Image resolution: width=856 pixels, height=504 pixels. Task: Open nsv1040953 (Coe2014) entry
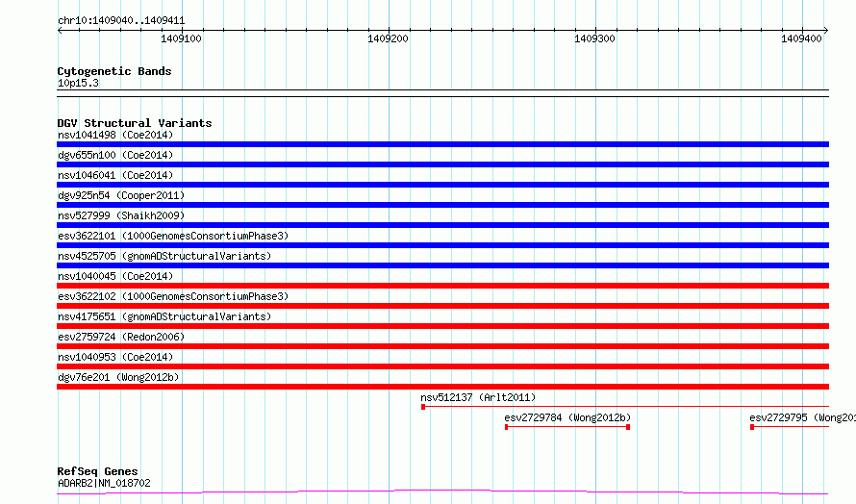coord(115,357)
